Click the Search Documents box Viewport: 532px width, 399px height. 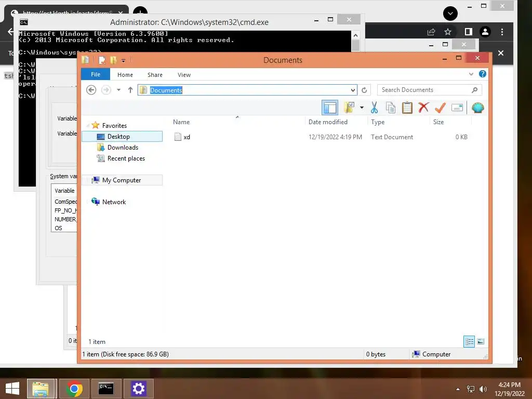430,90
